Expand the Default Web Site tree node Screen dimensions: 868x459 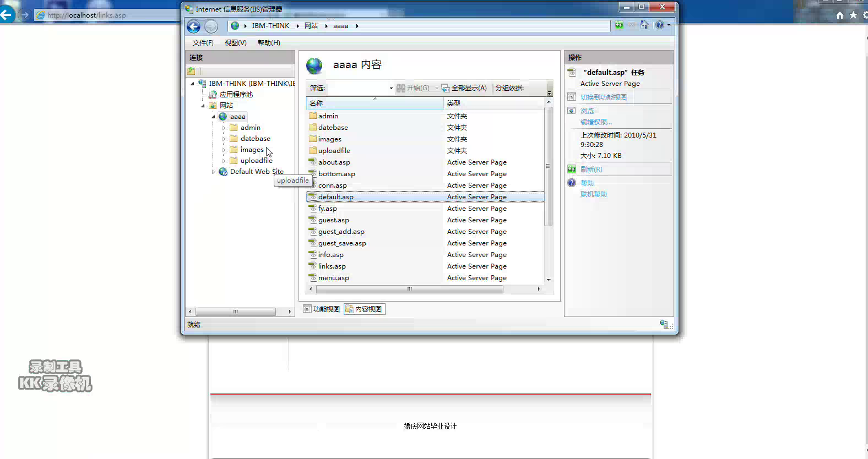214,172
